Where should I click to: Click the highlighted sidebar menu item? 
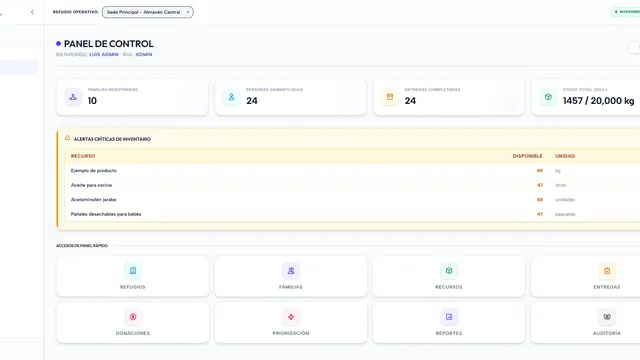coord(19,67)
